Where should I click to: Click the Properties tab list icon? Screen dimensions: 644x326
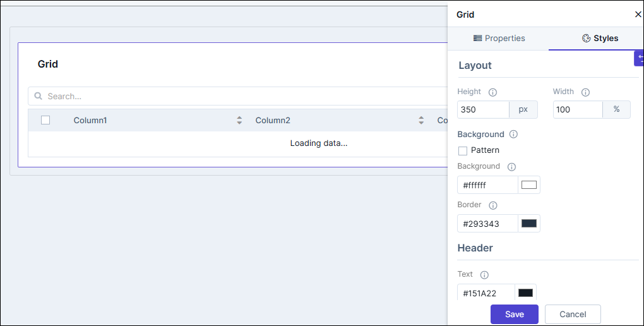click(x=478, y=39)
